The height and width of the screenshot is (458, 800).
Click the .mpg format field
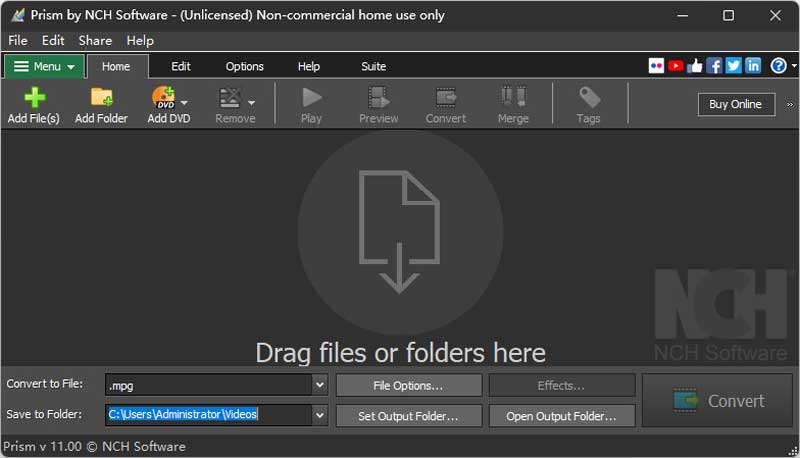[x=209, y=385]
